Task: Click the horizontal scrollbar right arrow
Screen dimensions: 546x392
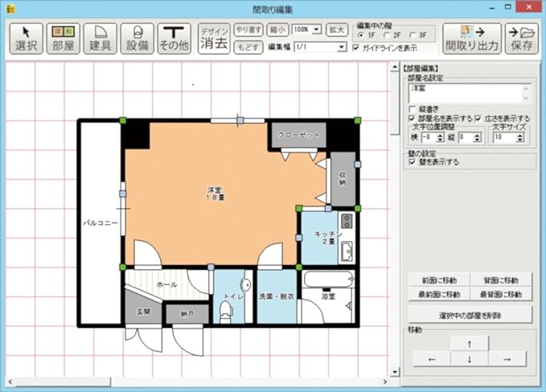Action: [x=385, y=382]
